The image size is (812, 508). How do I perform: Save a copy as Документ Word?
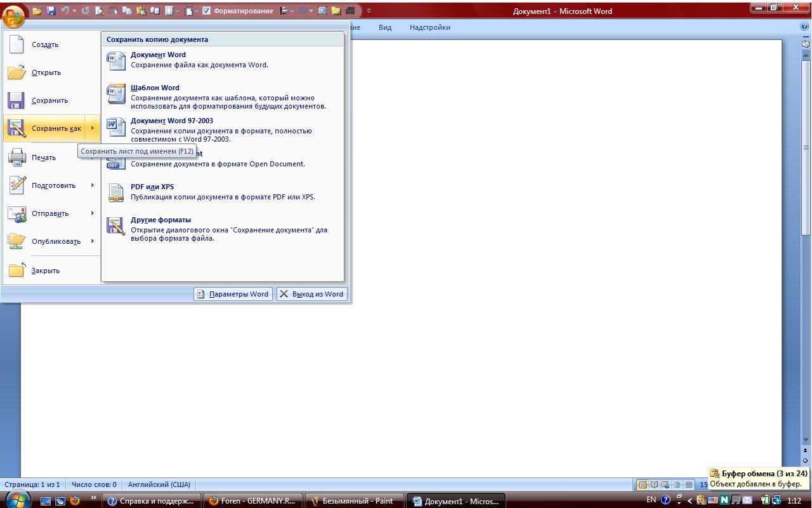pos(223,60)
